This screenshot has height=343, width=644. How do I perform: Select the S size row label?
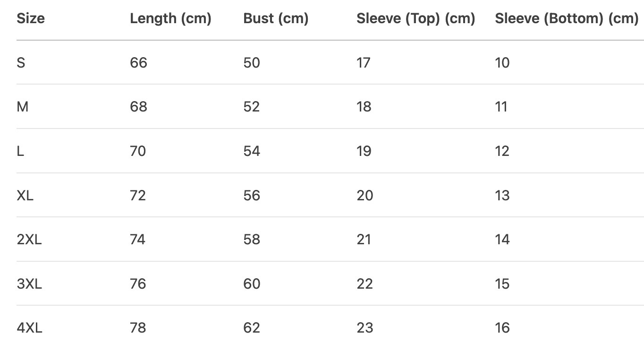pos(21,63)
